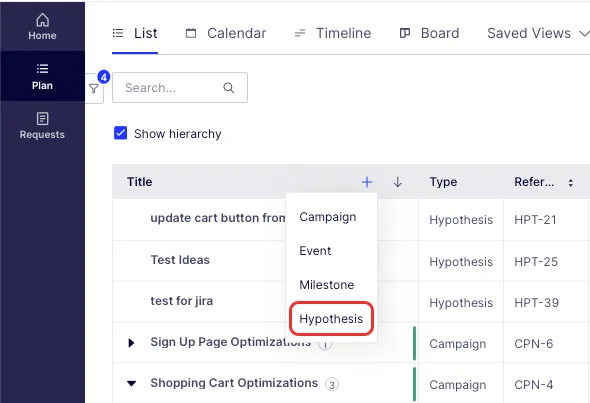Expand Sign Up Page Optimizations row
Viewport: 590px width, 403px height.
pyautogui.click(x=131, y=343)
